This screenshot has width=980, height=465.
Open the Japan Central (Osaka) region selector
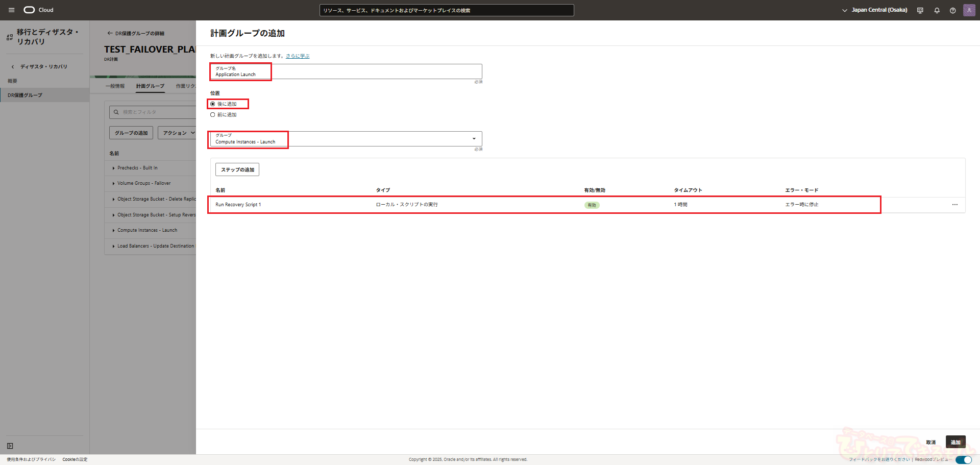pos(874,10)
